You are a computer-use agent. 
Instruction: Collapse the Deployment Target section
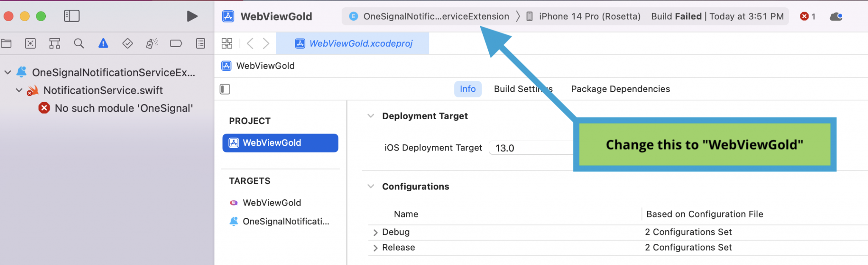tap(371, 116)
